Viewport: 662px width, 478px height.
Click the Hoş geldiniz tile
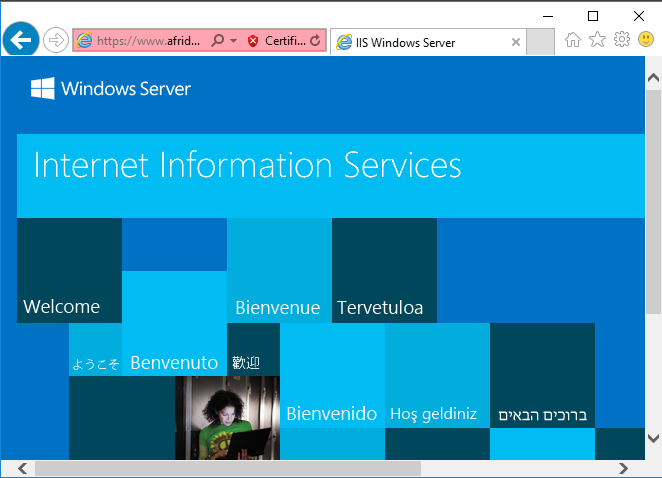coord(437,376)
